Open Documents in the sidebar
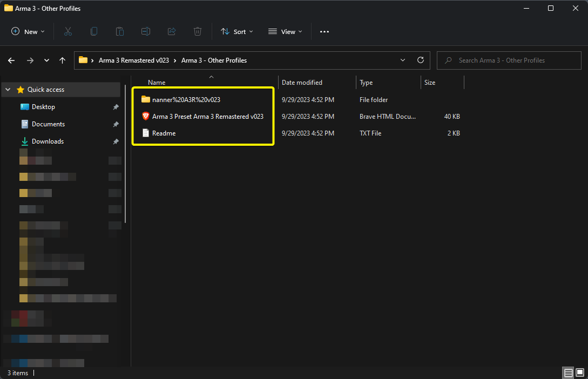588x379 pixels. [49, 124]
